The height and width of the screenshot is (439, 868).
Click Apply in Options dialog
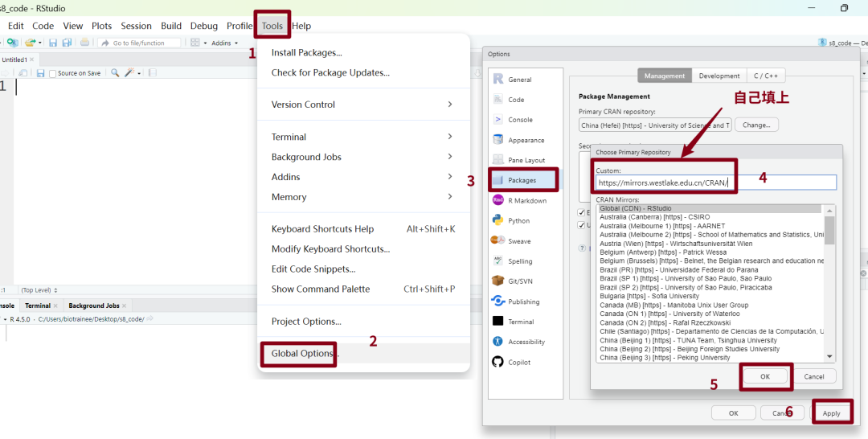click(x=831, y=413)
